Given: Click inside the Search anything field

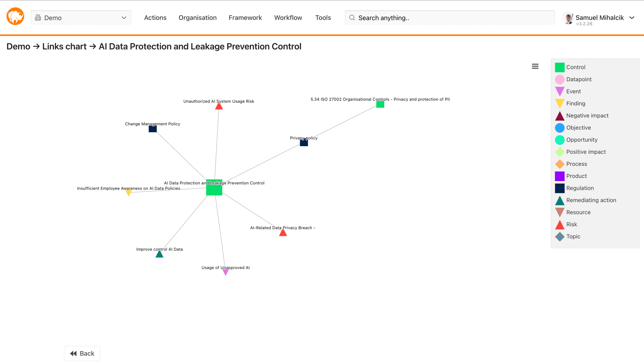Looking at the screenshot, I should (x=425, y=17).
